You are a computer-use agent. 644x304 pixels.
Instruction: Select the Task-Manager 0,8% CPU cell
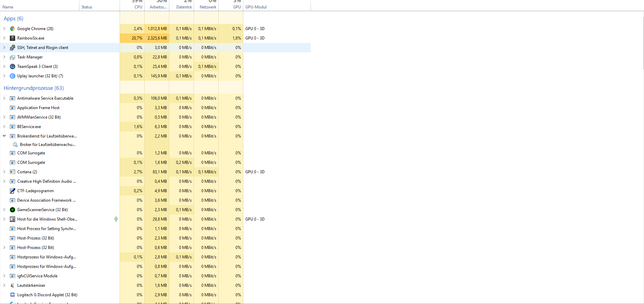coord(132,57)
